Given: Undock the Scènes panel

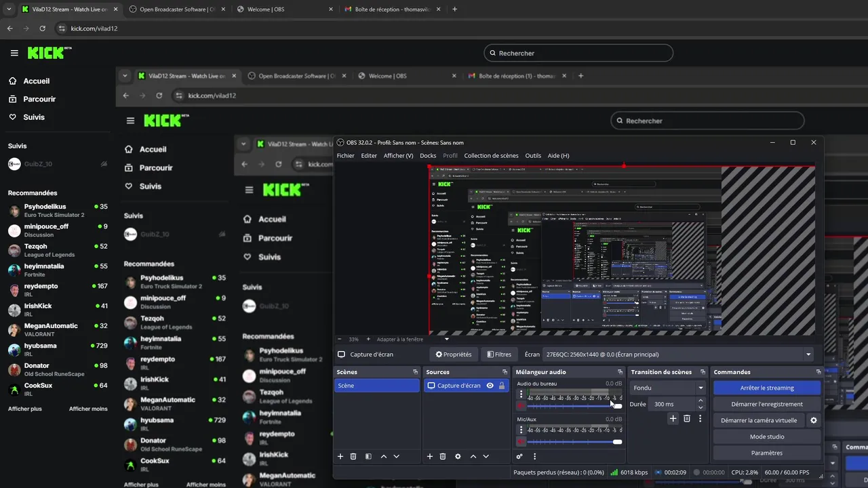Looking at the screenshot, I should coord(415,372).
